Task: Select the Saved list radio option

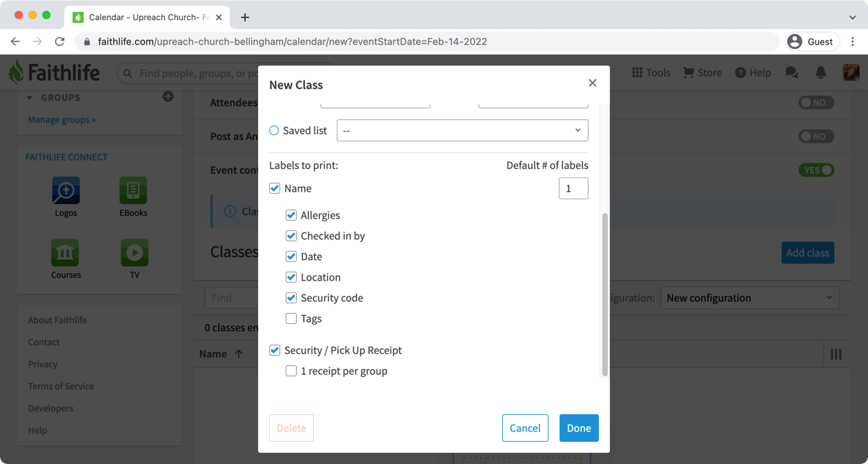Action: click(x=274, y=130)
